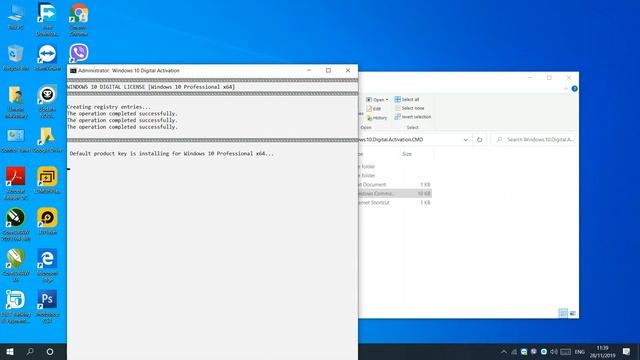Open Explorer help question mark icon
640x360 pixels.
(x=574, y=89)
